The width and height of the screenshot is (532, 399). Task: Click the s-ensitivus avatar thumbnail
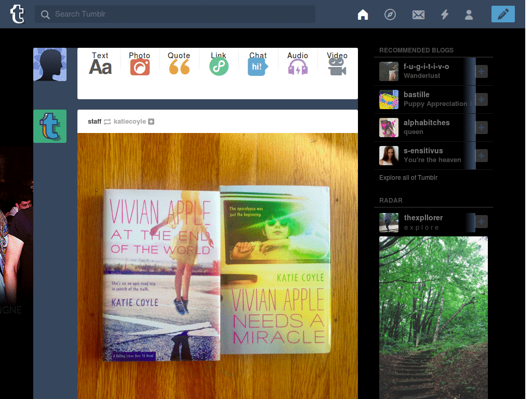point(389,156)
